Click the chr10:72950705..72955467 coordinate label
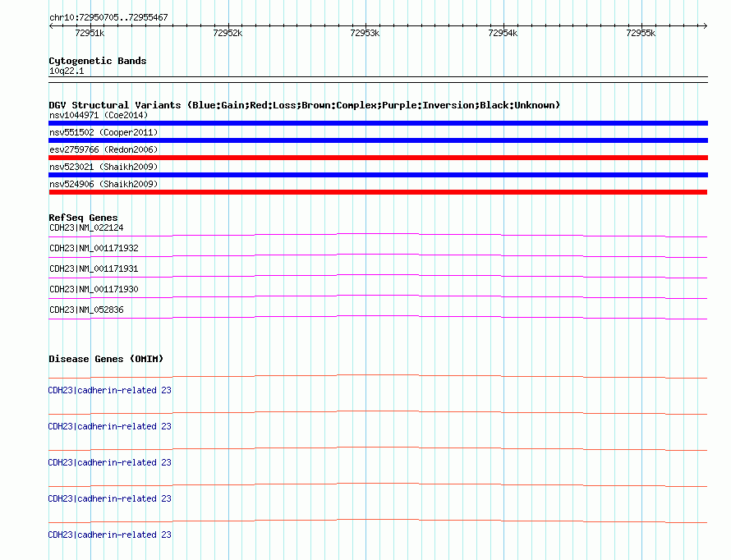 [108, 17]
